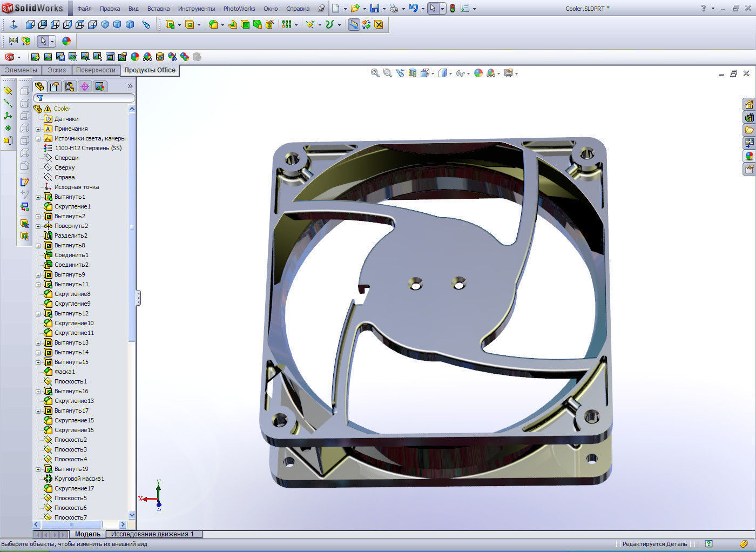Open the Исследование движения 1 tab

point(152,534)
